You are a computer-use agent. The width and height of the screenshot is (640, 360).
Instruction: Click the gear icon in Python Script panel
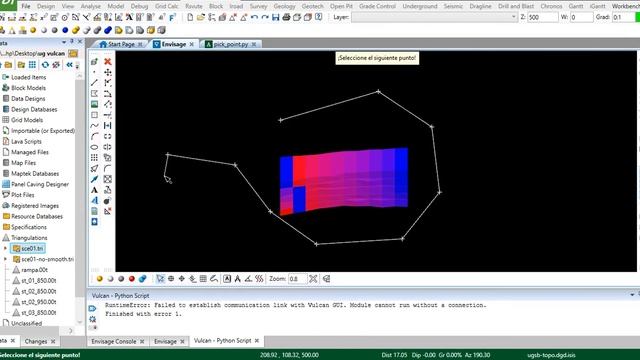(93, 319)
